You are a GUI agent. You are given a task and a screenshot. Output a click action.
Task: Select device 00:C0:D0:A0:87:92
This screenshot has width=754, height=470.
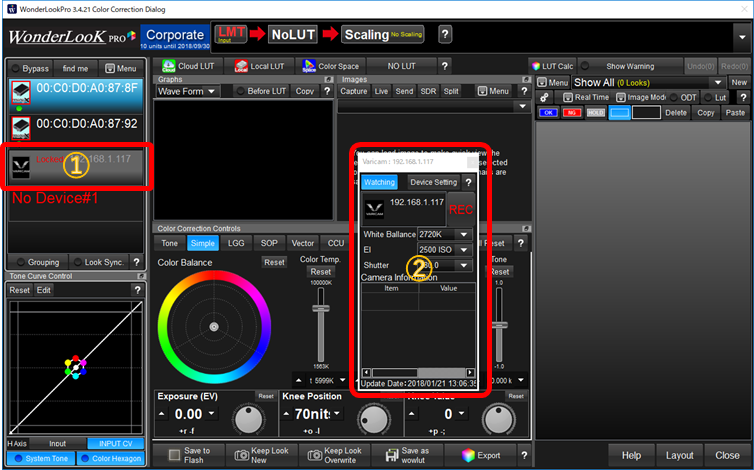click(x=76, y=129)
